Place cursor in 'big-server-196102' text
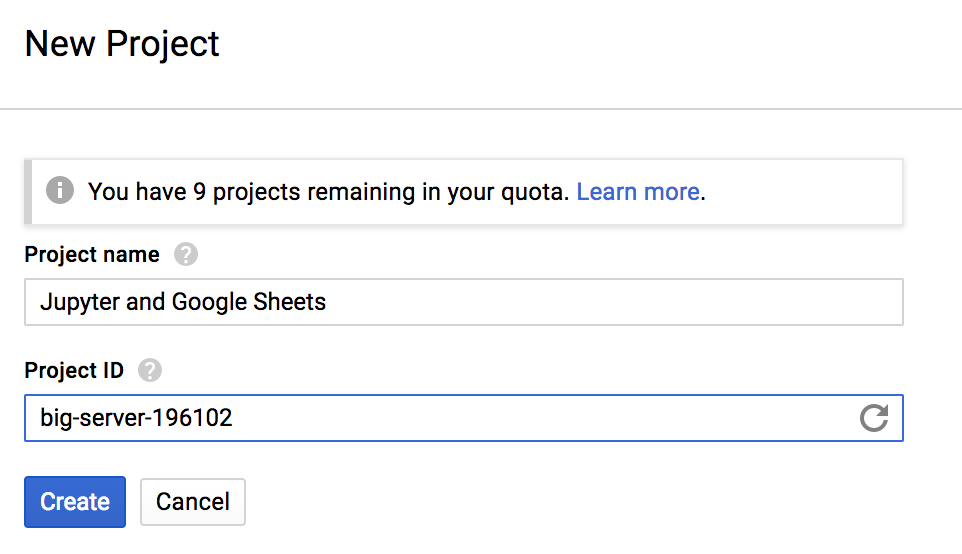Viewport: 962px width, 554px height. click(x=136, y=418)
